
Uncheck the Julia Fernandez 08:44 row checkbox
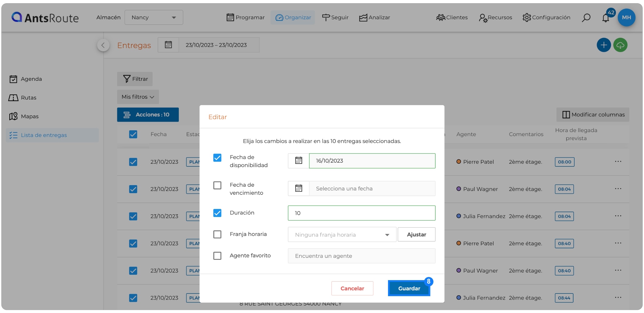133,298
